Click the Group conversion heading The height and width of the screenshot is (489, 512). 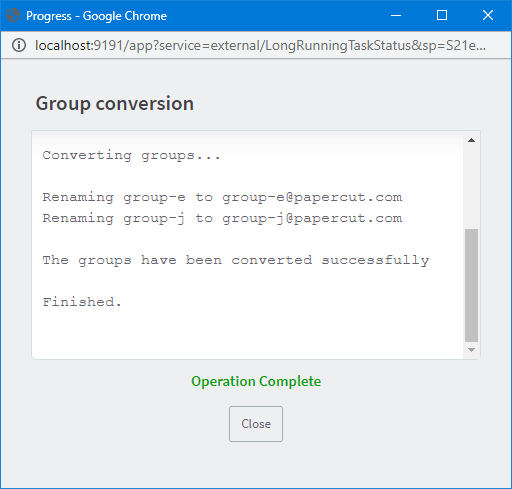coord(115,103)
